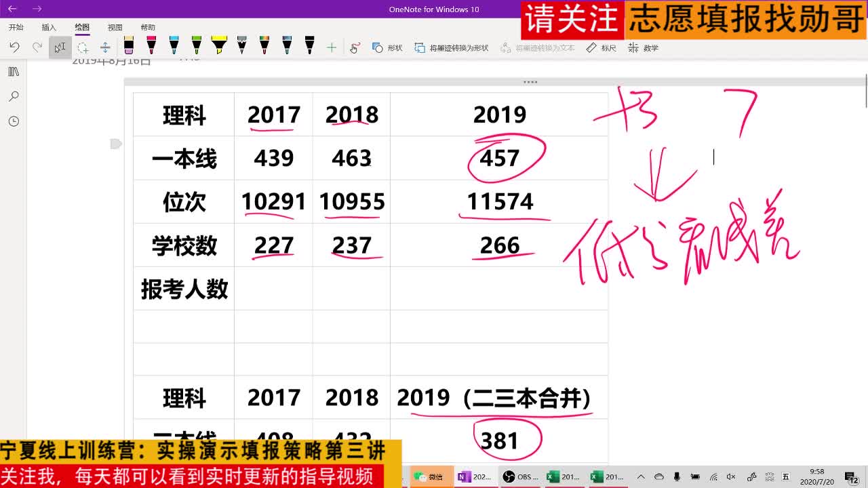
Task: Click the cell showing 266
Action: 500,245
